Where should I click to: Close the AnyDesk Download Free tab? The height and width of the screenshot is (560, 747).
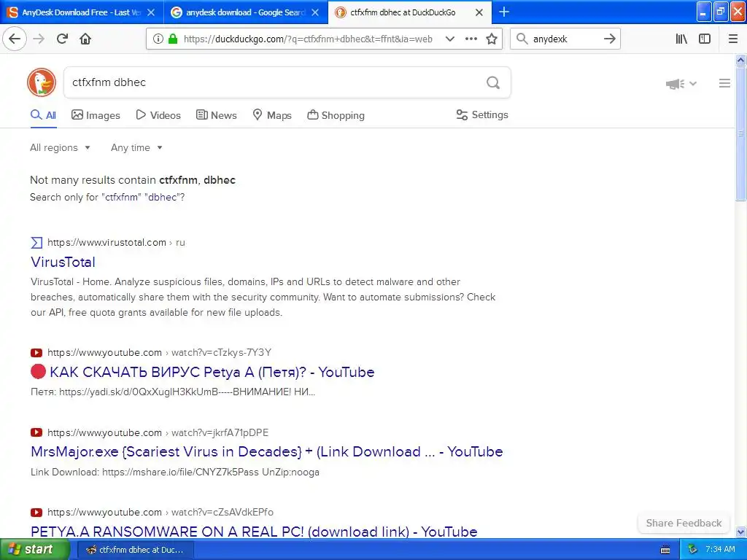pyautogui.click(x=151, y=12)
